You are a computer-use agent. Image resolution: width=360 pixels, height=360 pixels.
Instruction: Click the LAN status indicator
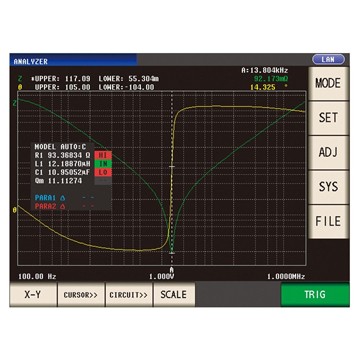[328, 60]
